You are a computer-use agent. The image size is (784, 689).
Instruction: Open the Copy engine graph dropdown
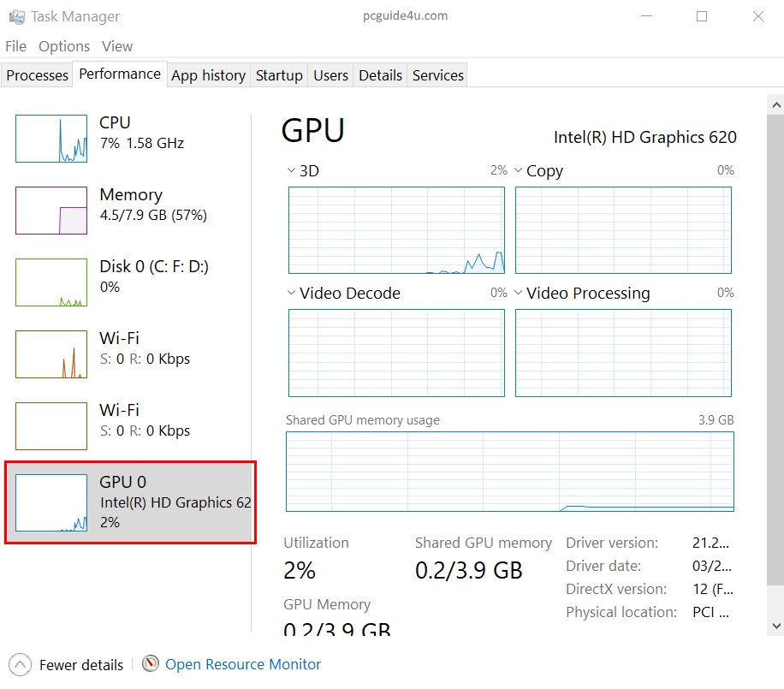(x=519, y=171)
